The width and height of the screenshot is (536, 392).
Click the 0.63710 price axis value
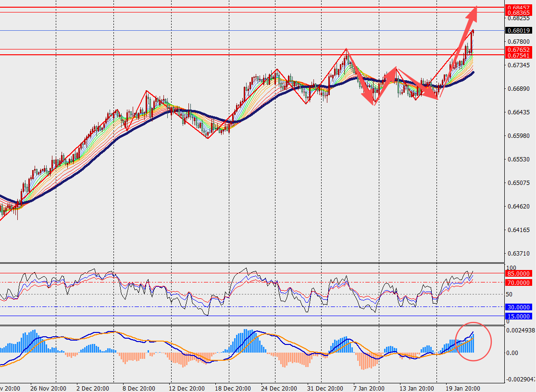[x=518, y=253]
